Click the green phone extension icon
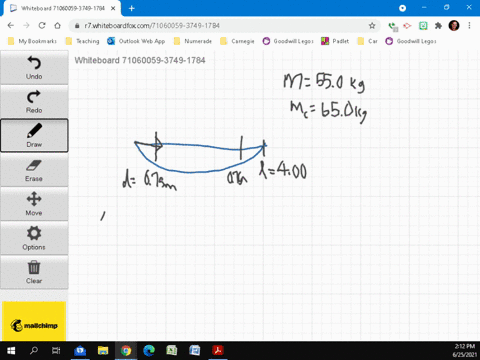Viewport: 480px width, 360px height. point(393,26)
